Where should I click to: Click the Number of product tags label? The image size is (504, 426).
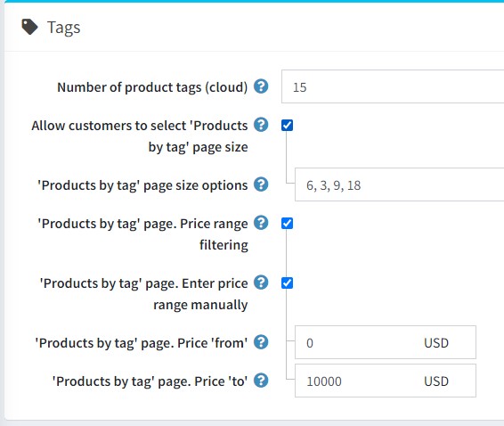pyautogui.click(x=152, y=87)
